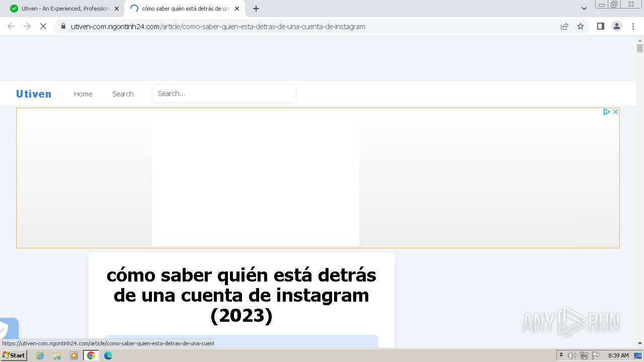Image resolution: width=644 pixels, height=362 pixels.
Task: Close the 'cómo saber quién' tab
Action: 237,9
